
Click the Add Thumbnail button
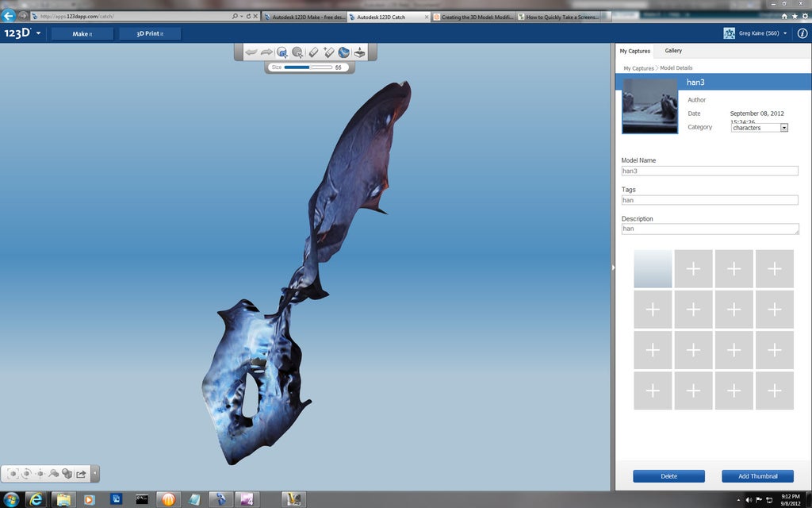click(757, 476)
